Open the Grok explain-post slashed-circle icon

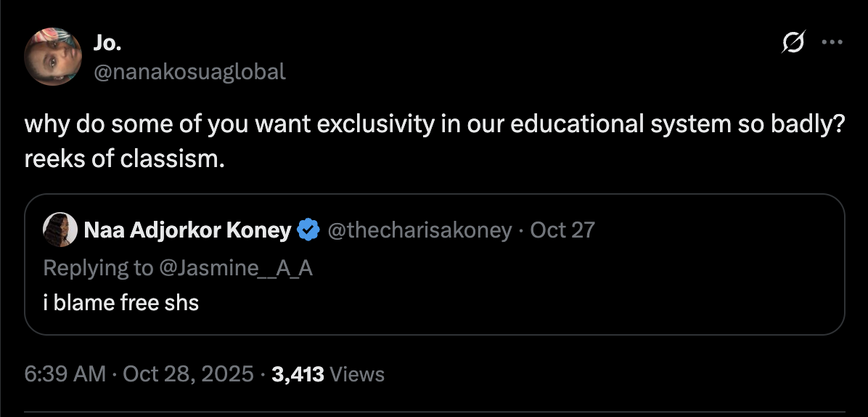click(x=793, y=41)
